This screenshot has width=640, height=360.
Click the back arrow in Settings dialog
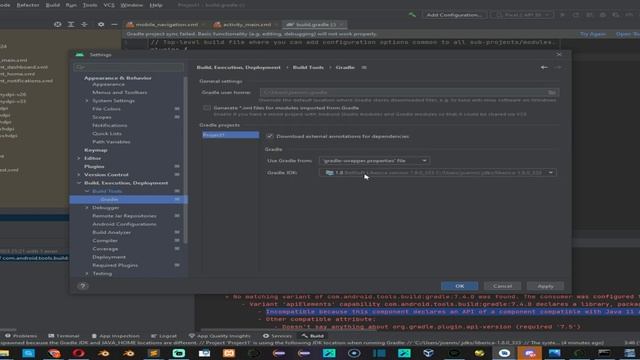pyautogui.click(x=544, y=67)
